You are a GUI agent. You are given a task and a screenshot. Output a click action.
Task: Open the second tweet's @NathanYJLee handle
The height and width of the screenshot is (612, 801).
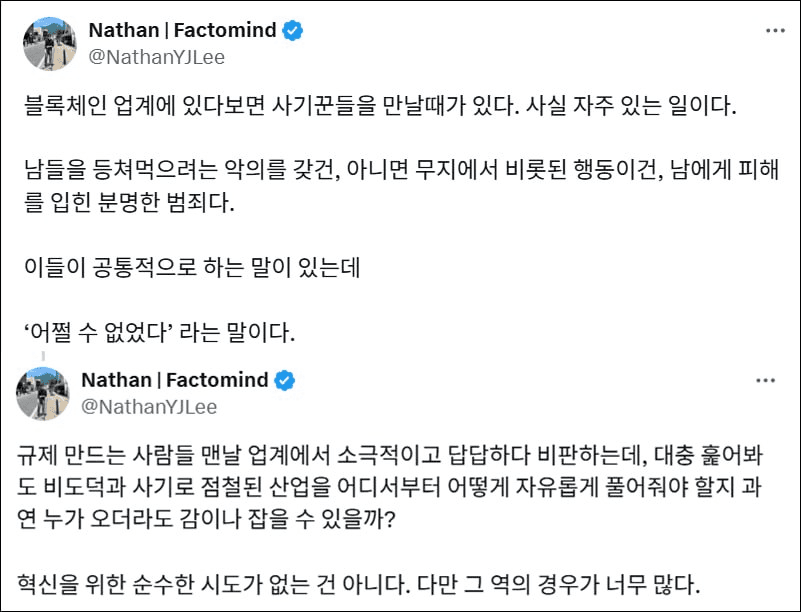(148, 407)
